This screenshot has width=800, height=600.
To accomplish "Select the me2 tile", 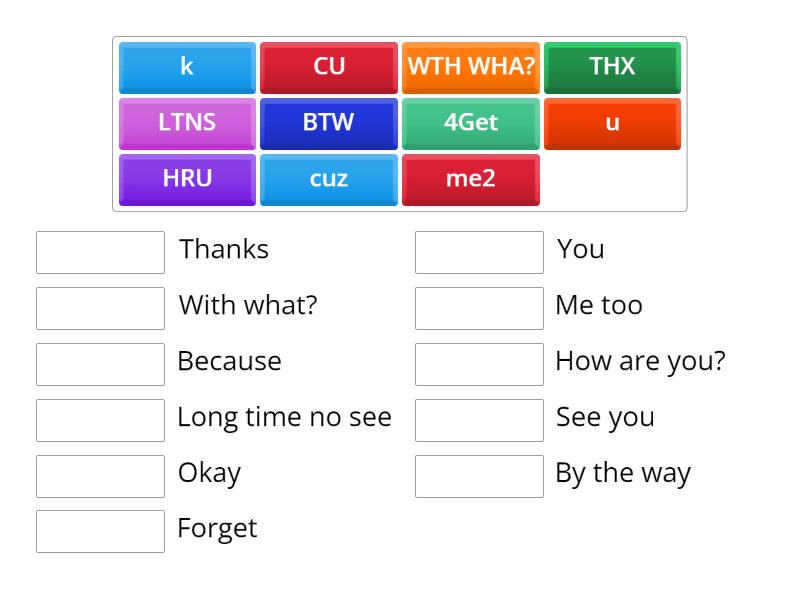I will click(470, 179).
